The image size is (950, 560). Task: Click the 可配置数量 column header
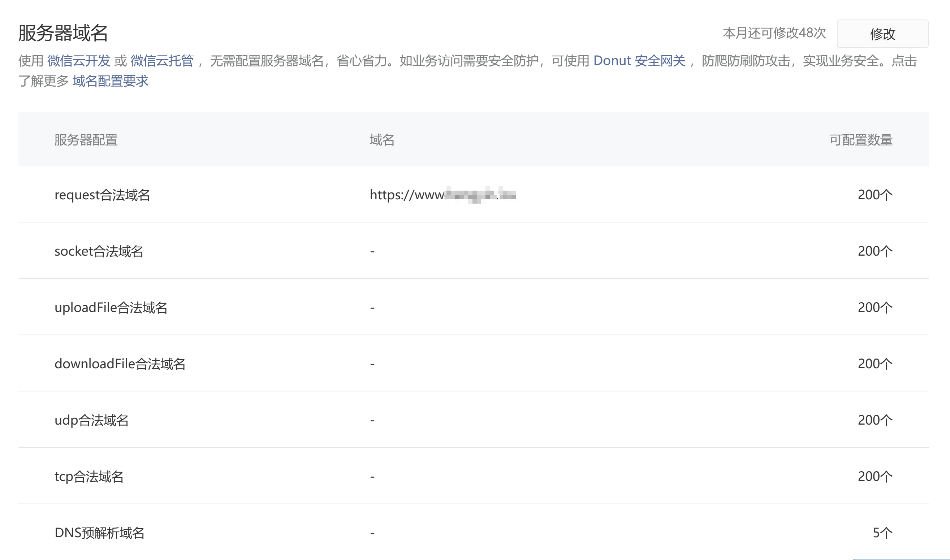pos(860,140)
